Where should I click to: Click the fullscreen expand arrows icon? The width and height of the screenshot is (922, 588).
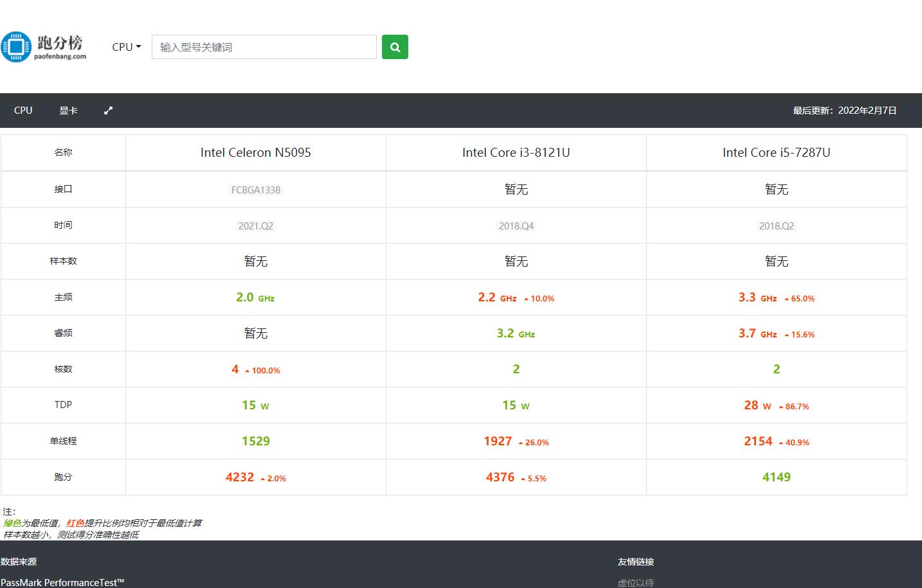(x=108, y=111)
